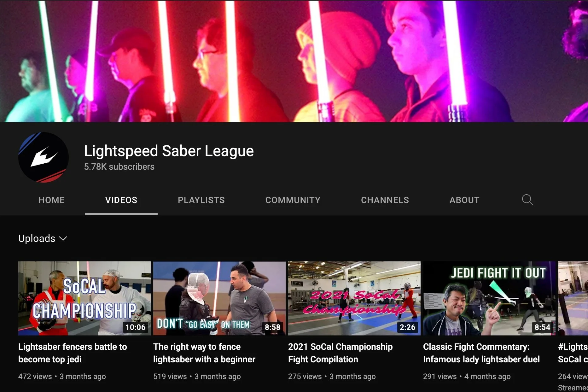This screenshot has height=392, width=588.
Task: View the ABOUT tab
Action: click(464, 200)
